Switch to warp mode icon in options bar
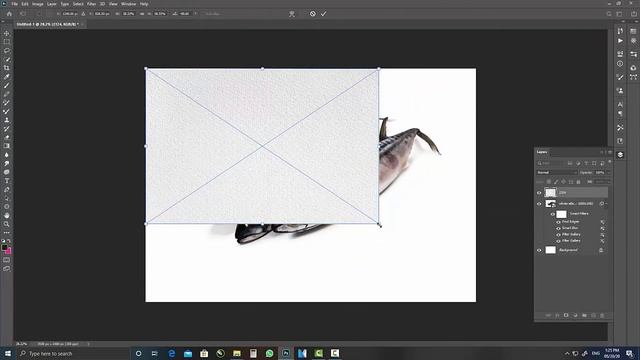The height and width of the screenshot is (360, 640). (292, 13)
